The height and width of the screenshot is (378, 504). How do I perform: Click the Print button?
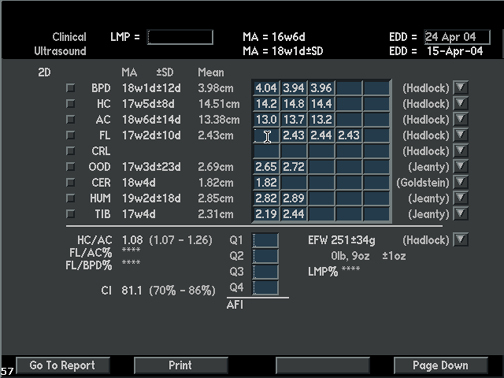[x=181, y=365]
